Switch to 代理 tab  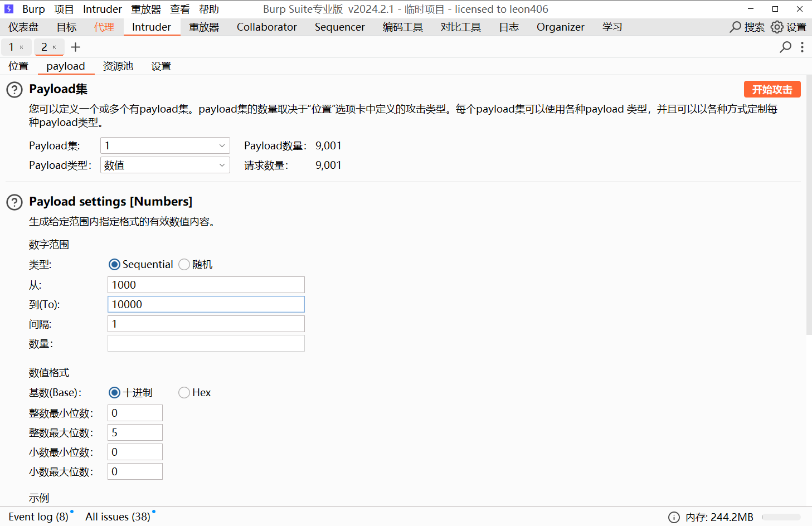tap(104, 27)
